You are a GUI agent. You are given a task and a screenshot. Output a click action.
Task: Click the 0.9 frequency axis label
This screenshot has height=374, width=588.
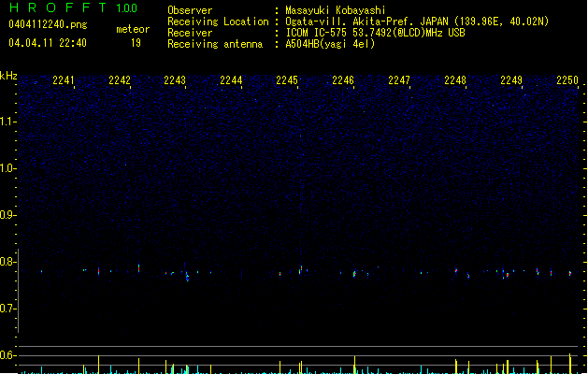(x=7, y=215)
